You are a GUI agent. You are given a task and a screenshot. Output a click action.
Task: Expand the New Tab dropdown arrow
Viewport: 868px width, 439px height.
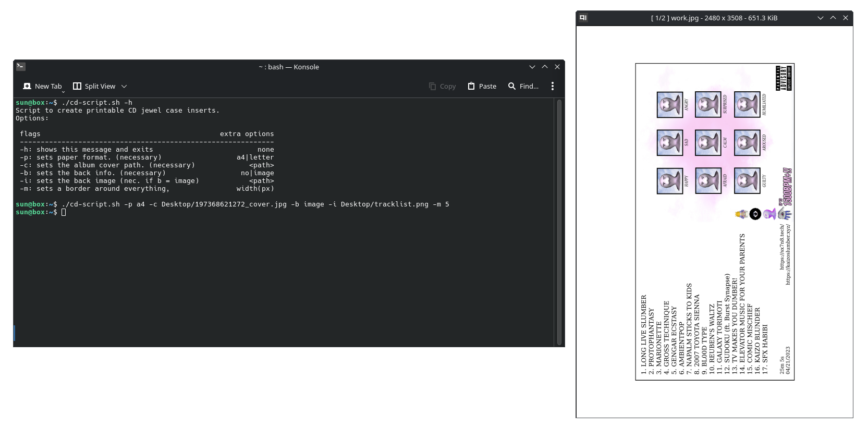[63, 92]
